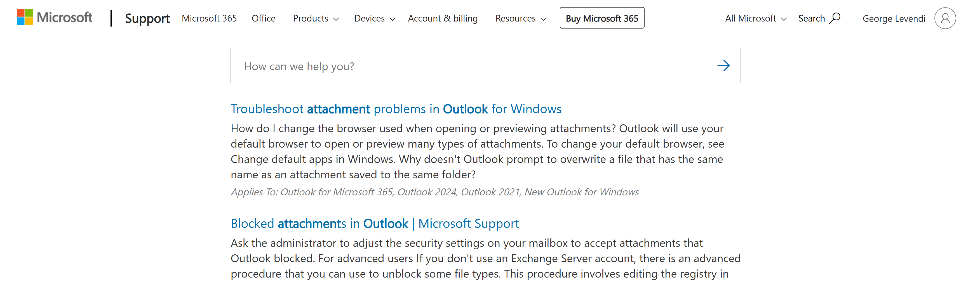Expand the Products dropdown chevron
980x284 pixels.
pyautogui.click(x=336, y=19)
